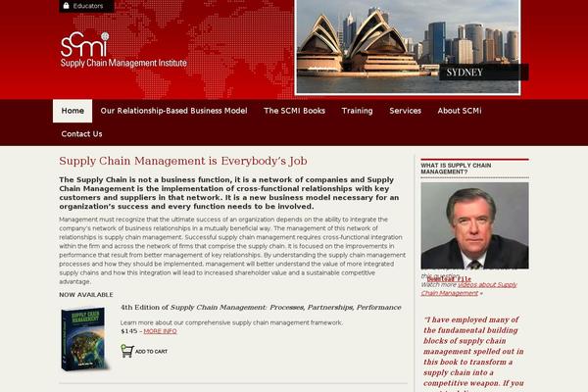Go to the Contact Us page
This screenshot has width=588, height=392.
point(81,134)
